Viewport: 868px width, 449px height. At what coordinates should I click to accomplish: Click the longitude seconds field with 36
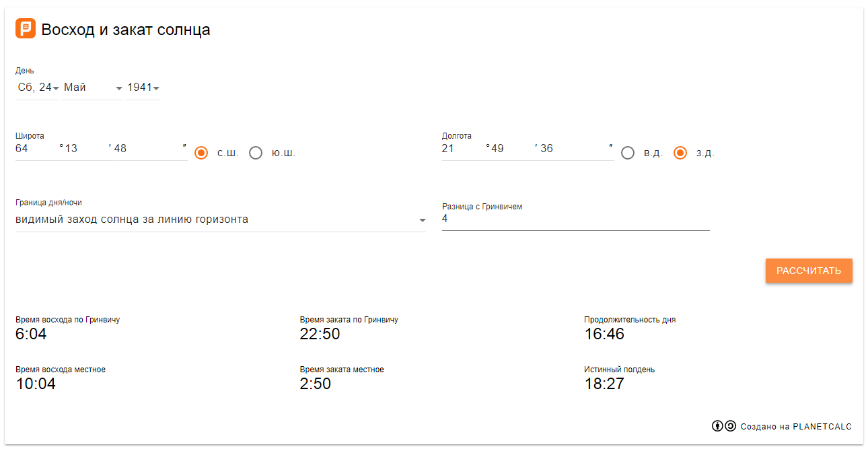[x=573, y=149]
